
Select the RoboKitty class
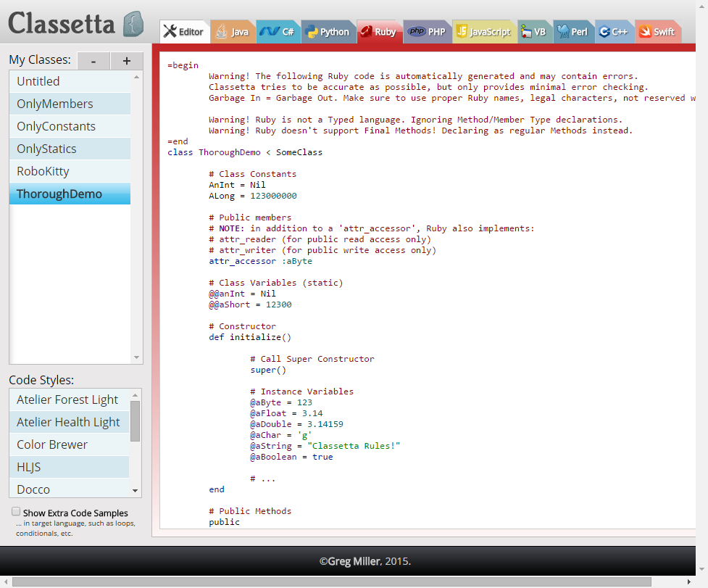pos(45,170)
